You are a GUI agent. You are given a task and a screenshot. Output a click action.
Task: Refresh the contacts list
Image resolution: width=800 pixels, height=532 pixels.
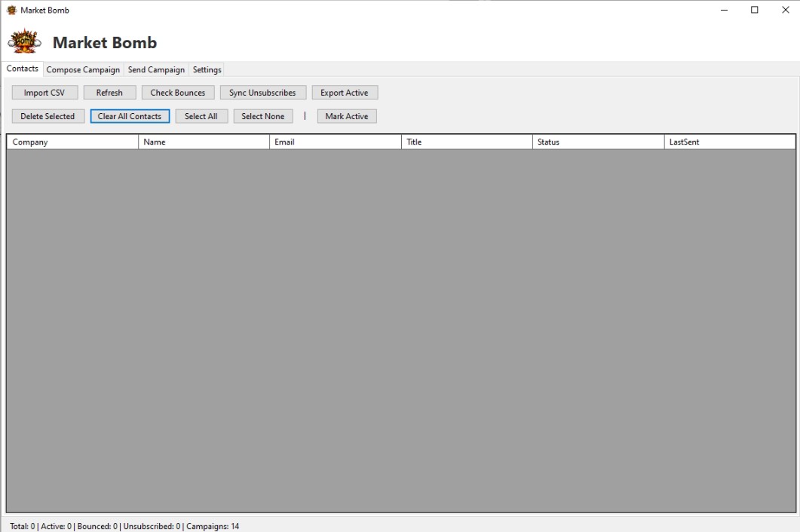(109, 92)
